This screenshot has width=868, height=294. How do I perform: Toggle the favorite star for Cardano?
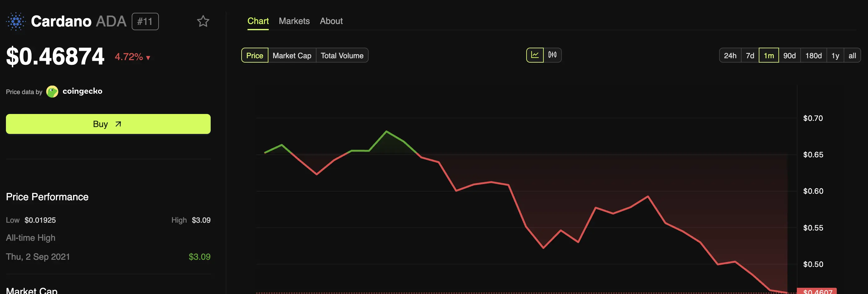[x=203, y=21]
